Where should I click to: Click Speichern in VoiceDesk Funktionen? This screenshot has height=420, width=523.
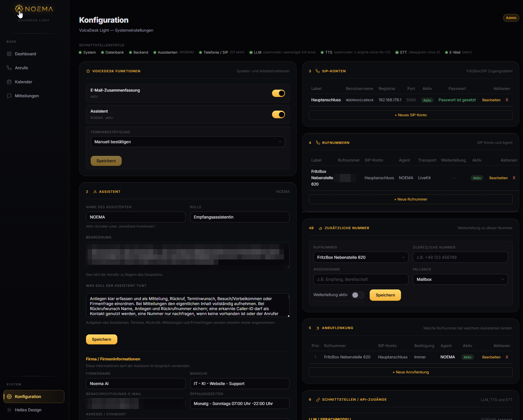point(106,161)
